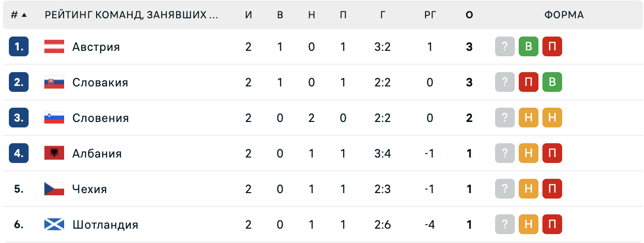Click Albania's red П form badge

click(x=552, y=154)
